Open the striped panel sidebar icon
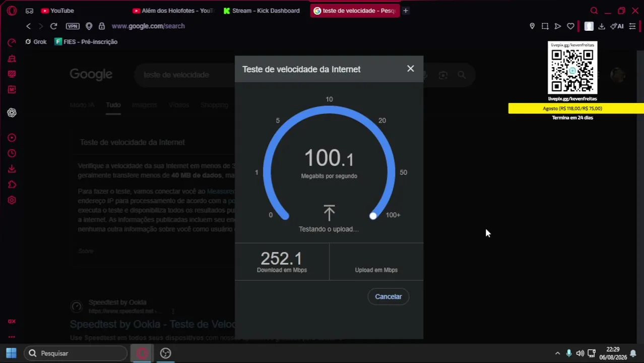The image size is (644, 363). point(12,74)
